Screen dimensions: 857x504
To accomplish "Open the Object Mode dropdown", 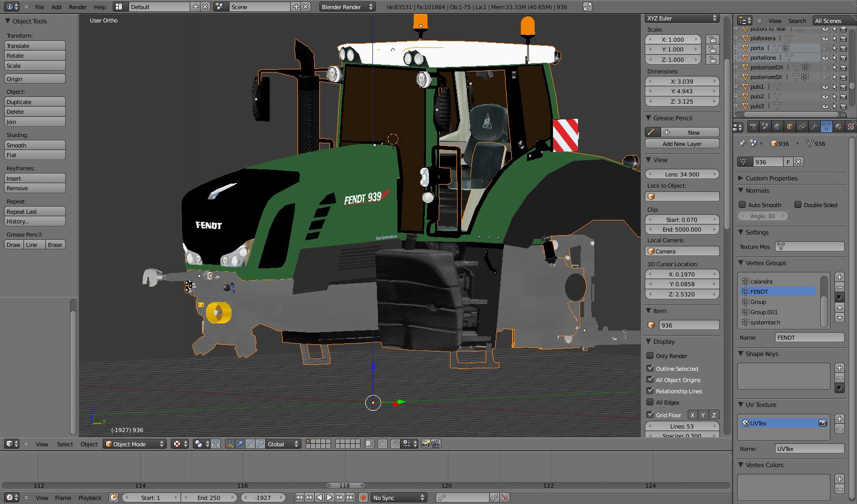I will pos(135,444).
